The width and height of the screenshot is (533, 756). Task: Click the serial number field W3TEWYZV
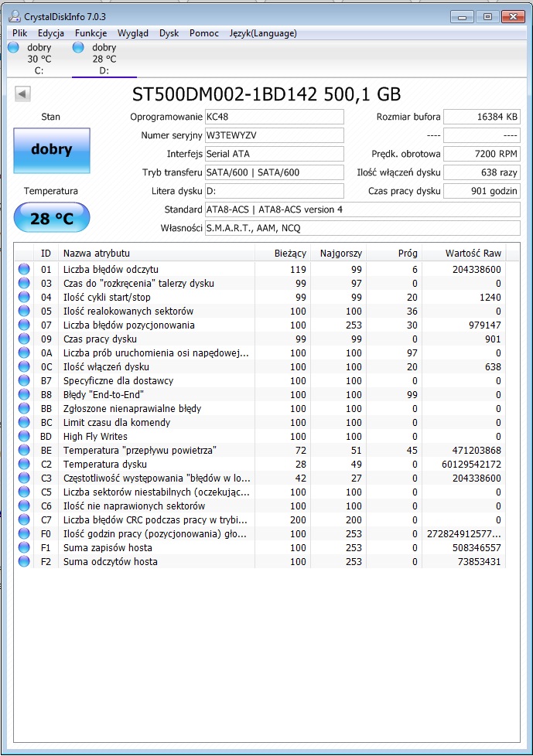click(275, 135)
